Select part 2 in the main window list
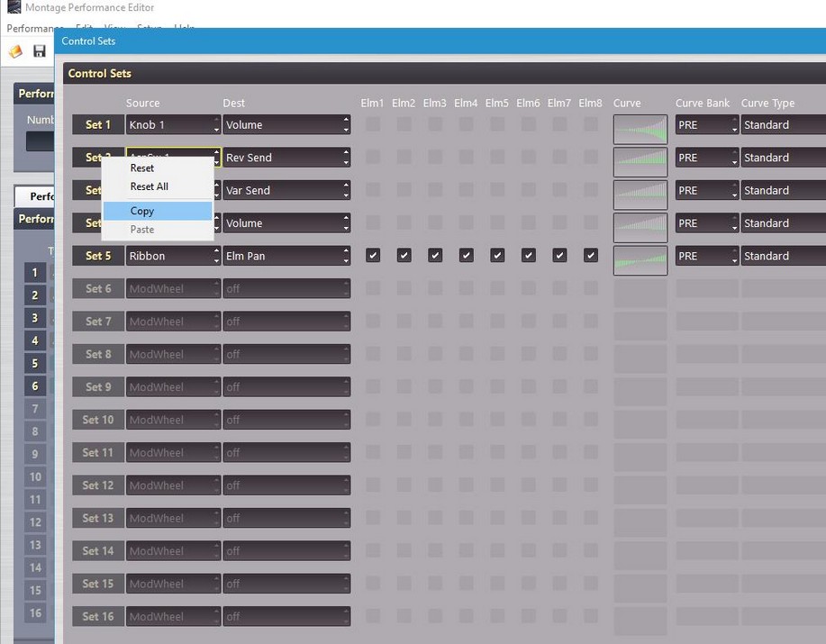Viewport: 826px width, 644px height. [35, 295]
